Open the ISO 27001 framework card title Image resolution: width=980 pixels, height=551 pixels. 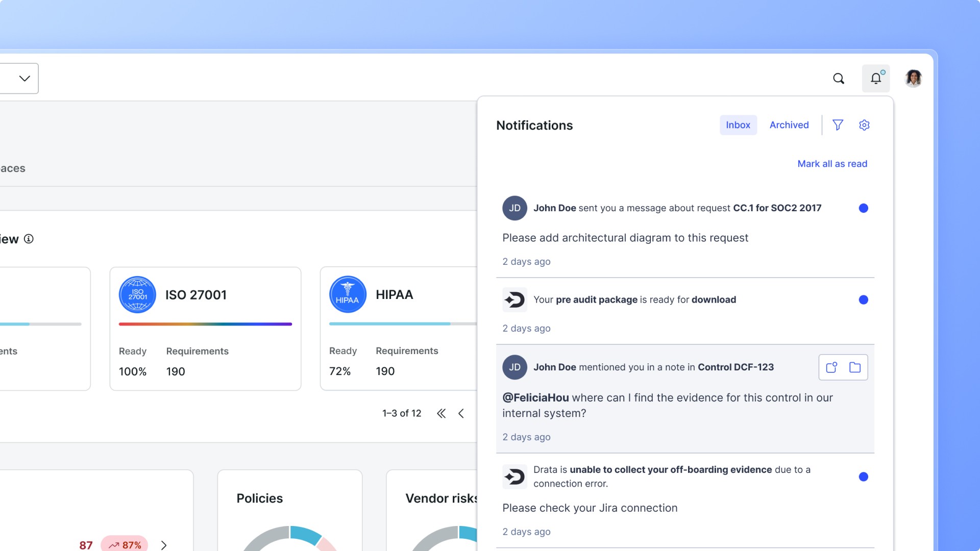196,295
